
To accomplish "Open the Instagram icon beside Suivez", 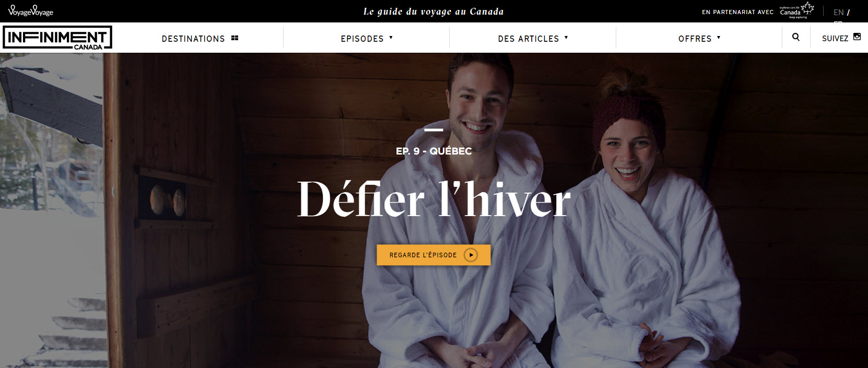I will click(857, 37).
